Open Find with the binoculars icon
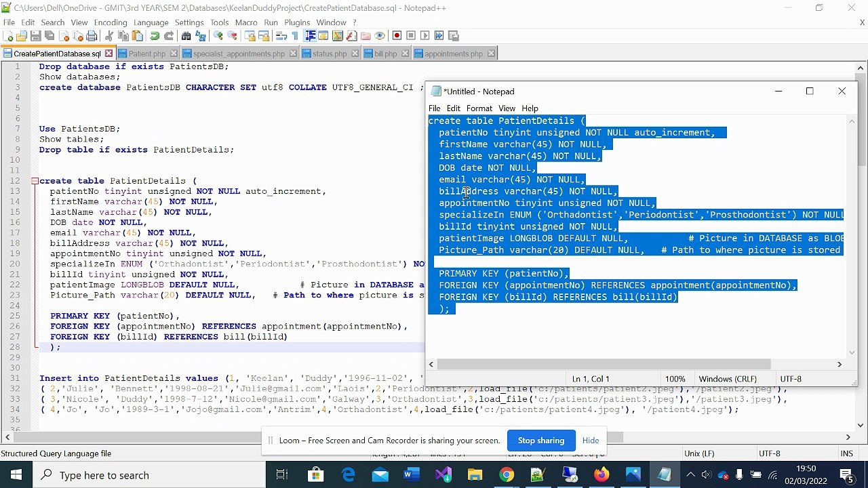The width and height of the screenshot is (868, 488). (186, 36)
